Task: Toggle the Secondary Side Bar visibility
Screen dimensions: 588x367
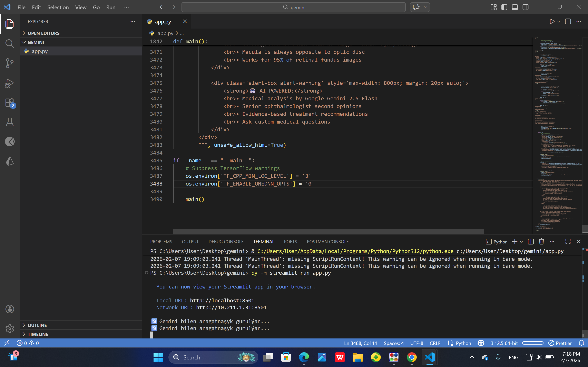Action: [x=525, y=7]
